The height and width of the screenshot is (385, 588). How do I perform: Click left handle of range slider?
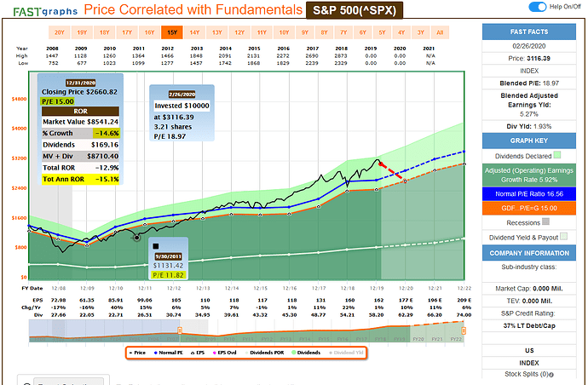pos(180,330)
